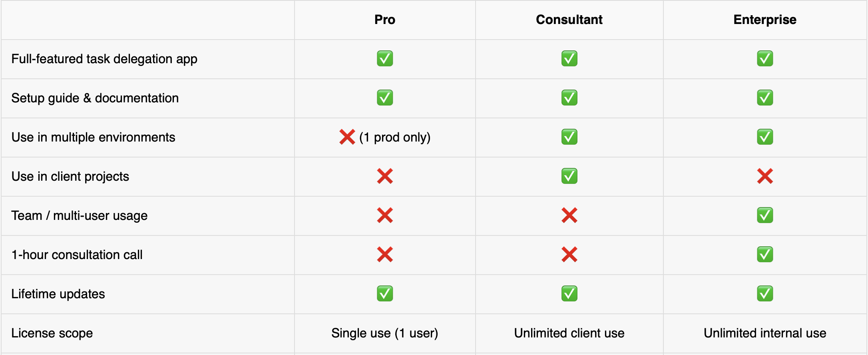Viewport: 868px width, 355px height.
Task: Click the Pro column header
Action: pyautogui.click(x=384, y=20)
